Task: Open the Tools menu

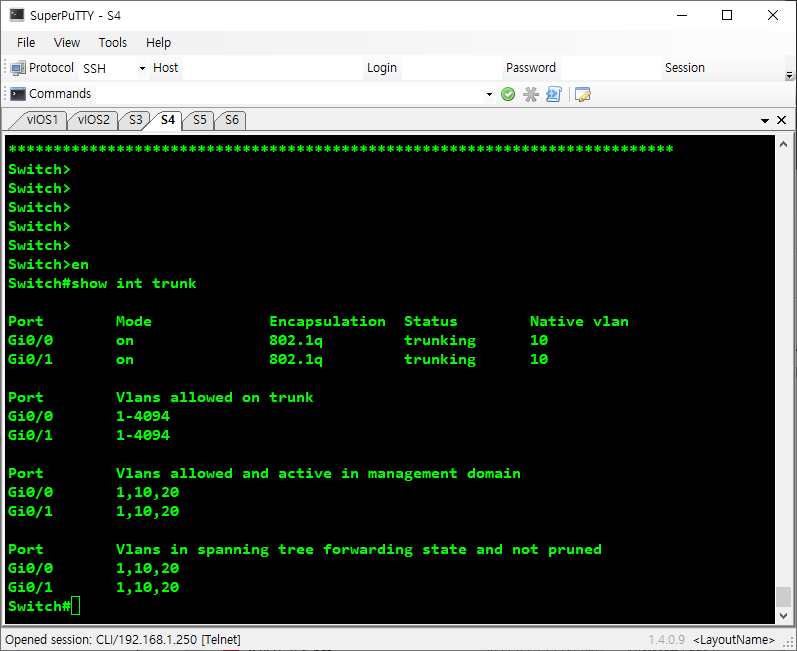Action: [x=112, y=43]
